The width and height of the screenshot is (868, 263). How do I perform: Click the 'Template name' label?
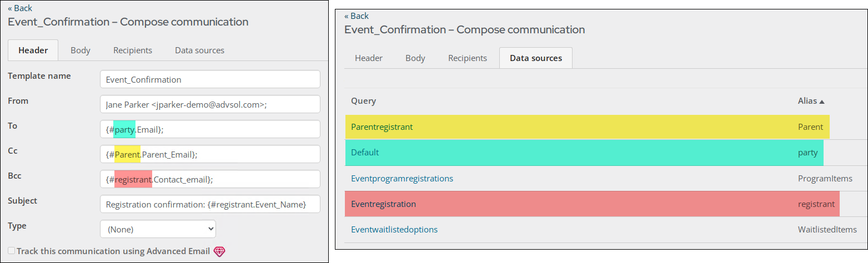(x=39, y=75)
